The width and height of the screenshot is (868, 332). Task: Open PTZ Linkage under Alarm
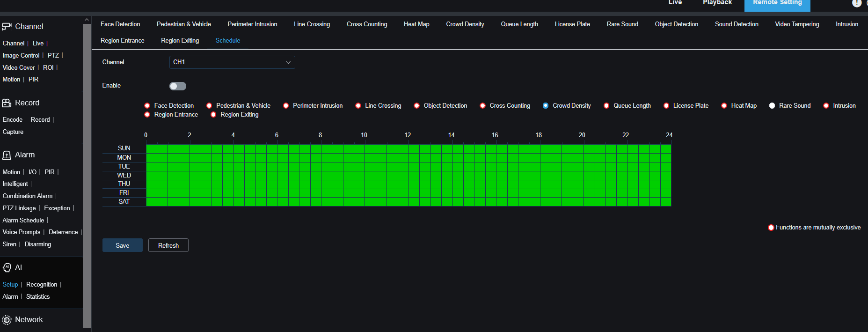coord(19,208)
